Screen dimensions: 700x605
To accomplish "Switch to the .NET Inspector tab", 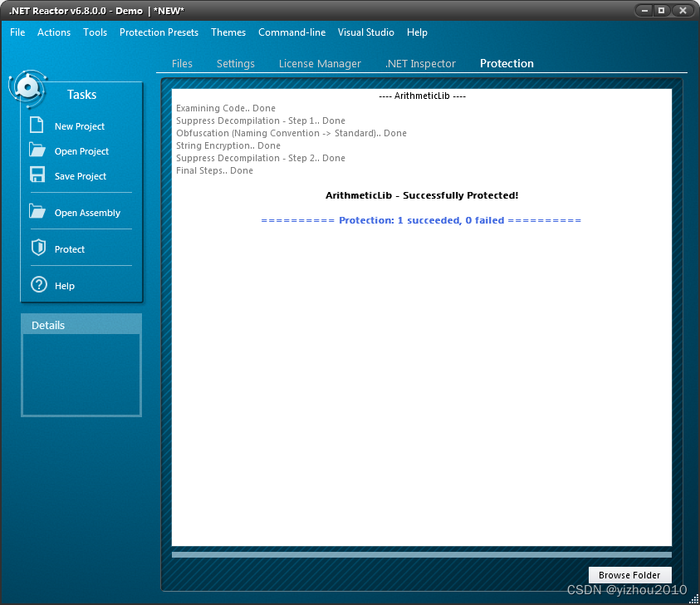I will [420, 63].
